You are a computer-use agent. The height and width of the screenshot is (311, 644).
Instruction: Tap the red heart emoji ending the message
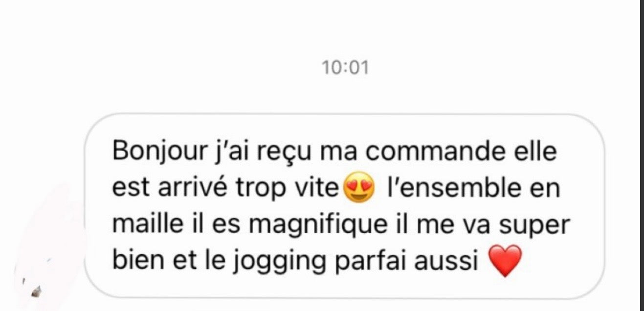(x=506, y=261)
